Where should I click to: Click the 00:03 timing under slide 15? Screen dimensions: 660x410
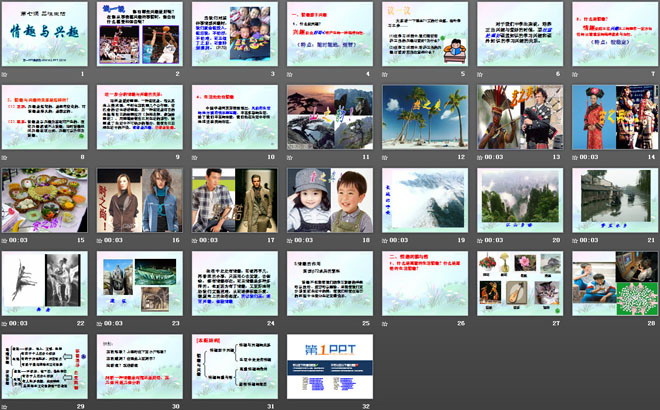tap(18, 240)
